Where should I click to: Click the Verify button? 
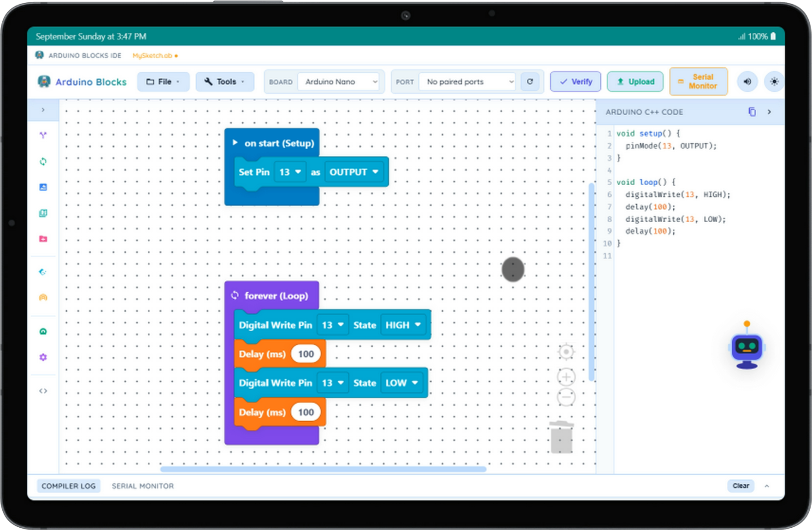click(x=576, y=82)
